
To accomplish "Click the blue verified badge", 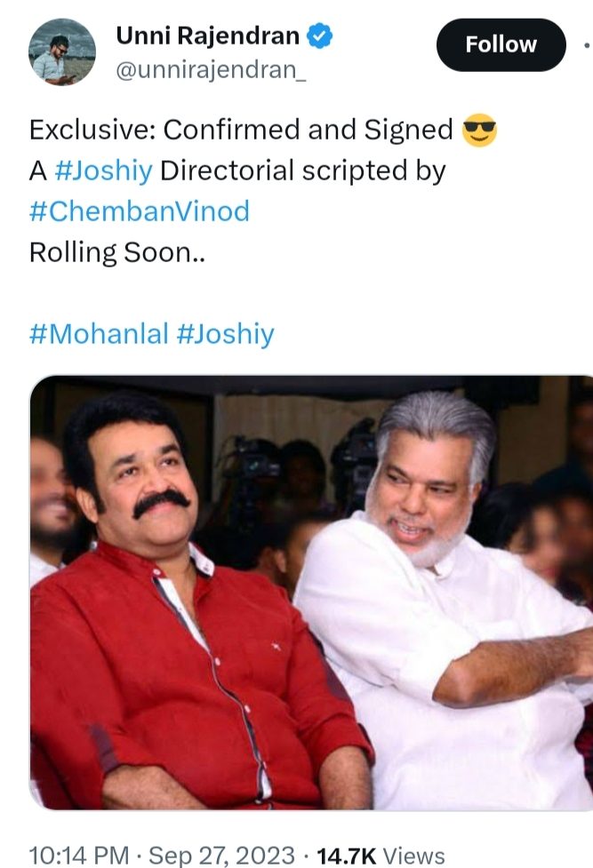I will pos(320,36).
